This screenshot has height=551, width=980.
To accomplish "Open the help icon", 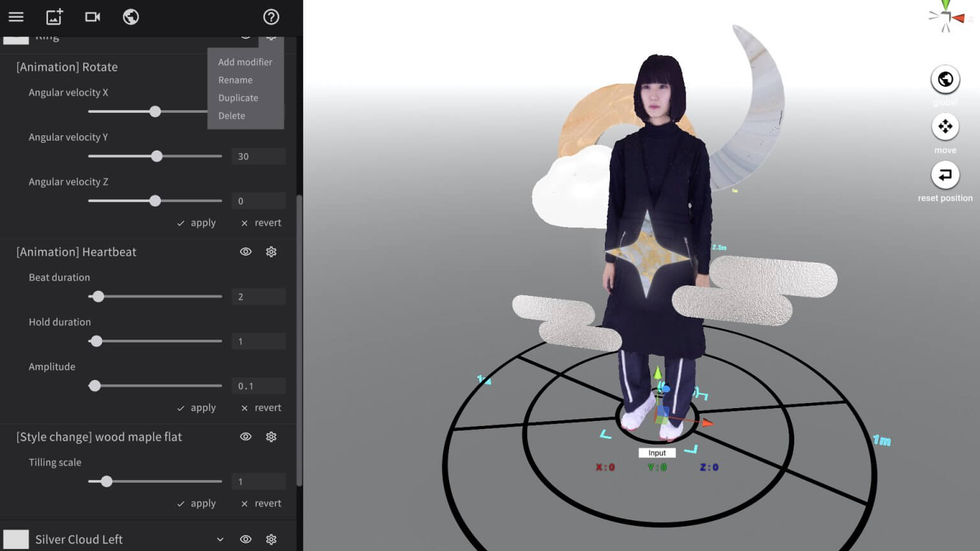I will click(271, 17).
